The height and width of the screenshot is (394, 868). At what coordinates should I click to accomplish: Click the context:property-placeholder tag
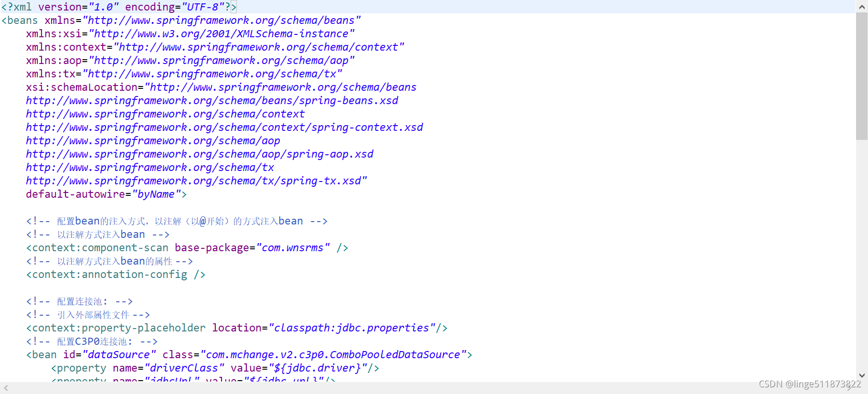pos(116,328)
